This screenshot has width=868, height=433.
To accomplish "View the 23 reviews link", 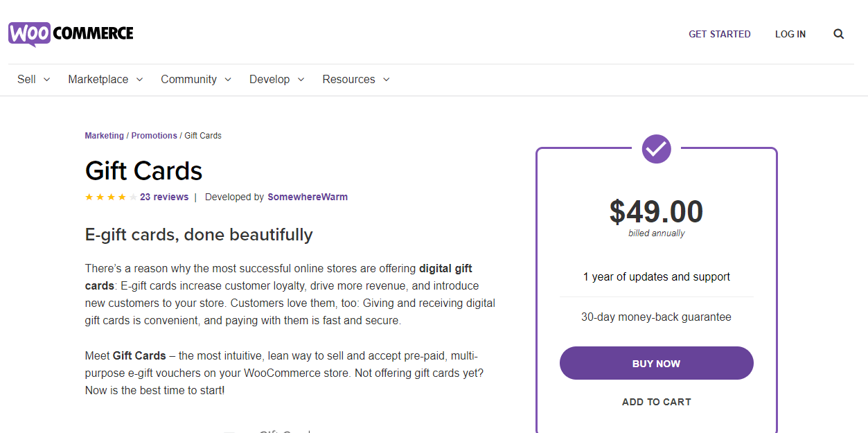I will (164, 197).
